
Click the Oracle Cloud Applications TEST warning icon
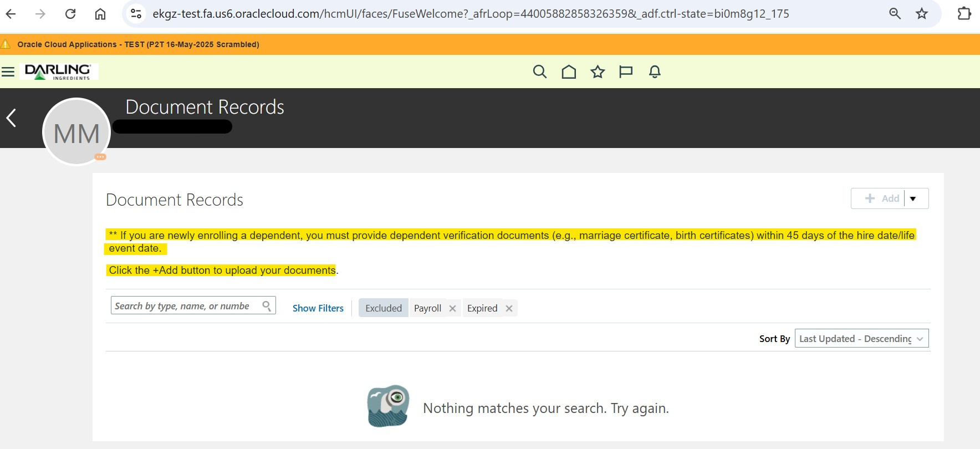[6, 44]
